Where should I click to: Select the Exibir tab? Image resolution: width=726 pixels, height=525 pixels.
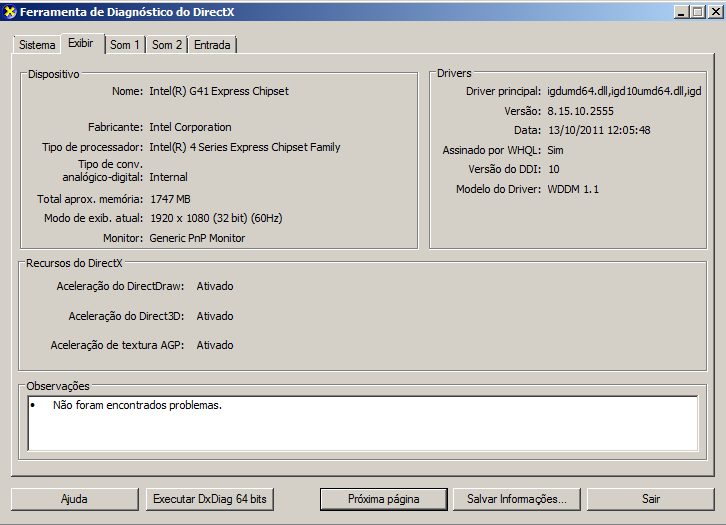(81, 43)
